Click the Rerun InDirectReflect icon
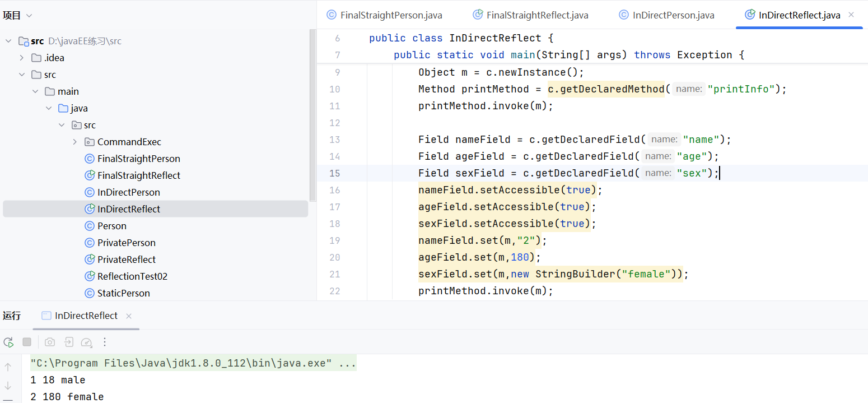 8,342
